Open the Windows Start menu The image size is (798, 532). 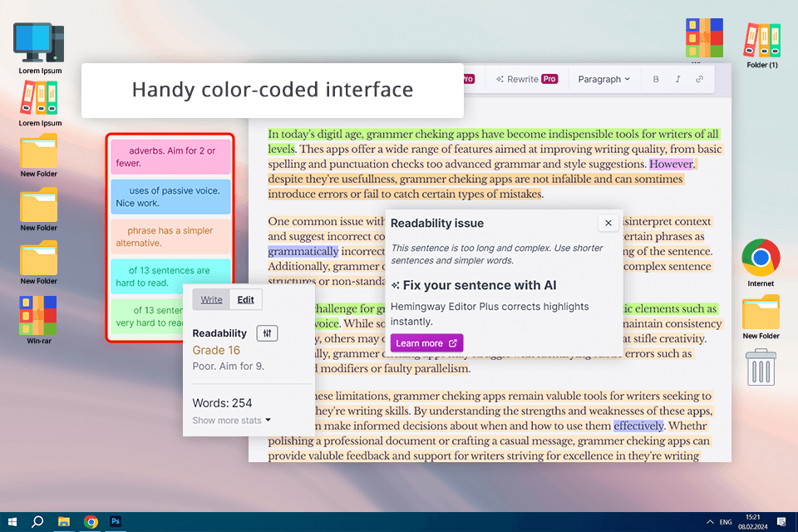click(12, 522)
